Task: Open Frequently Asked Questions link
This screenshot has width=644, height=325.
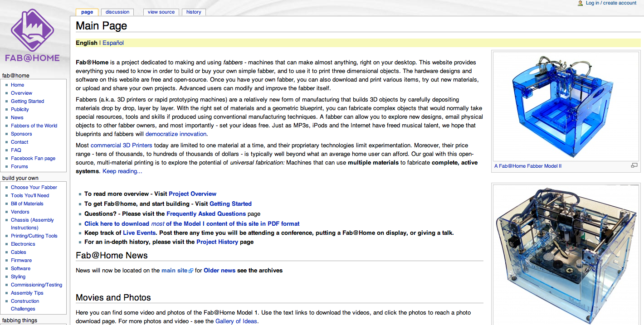Action: (x=206, y=214)
